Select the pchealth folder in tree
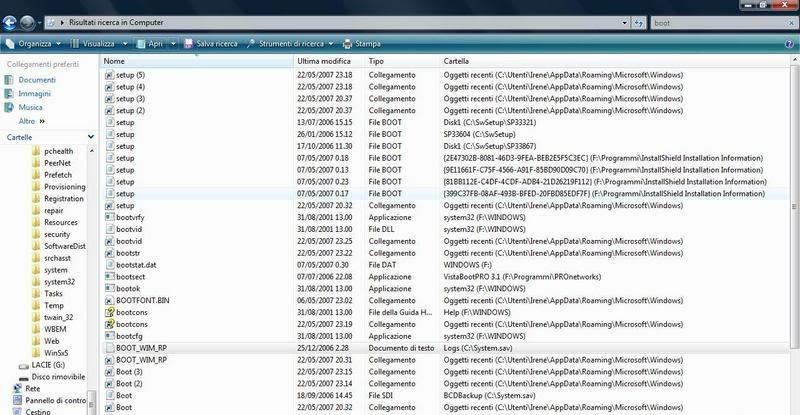This screenshot has height=415, width=800. 53,151
